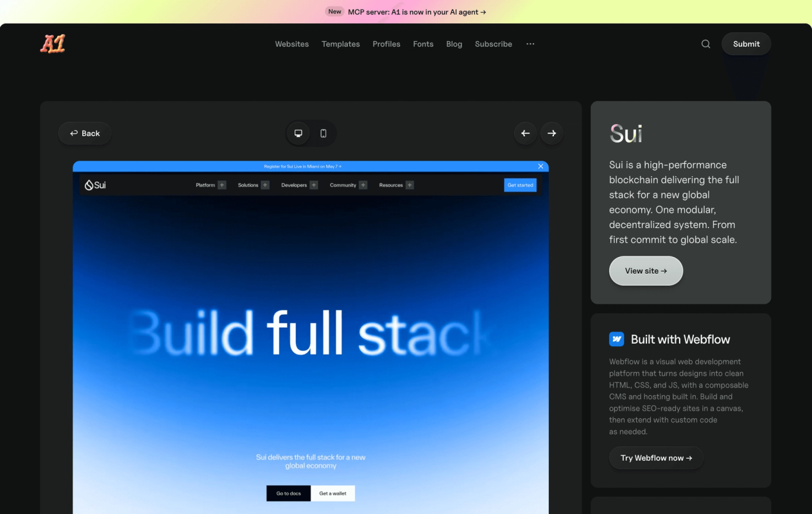812x514 pixels.
Task: Expand the Resources menu plus icon
Action: [x=410, y=185]
